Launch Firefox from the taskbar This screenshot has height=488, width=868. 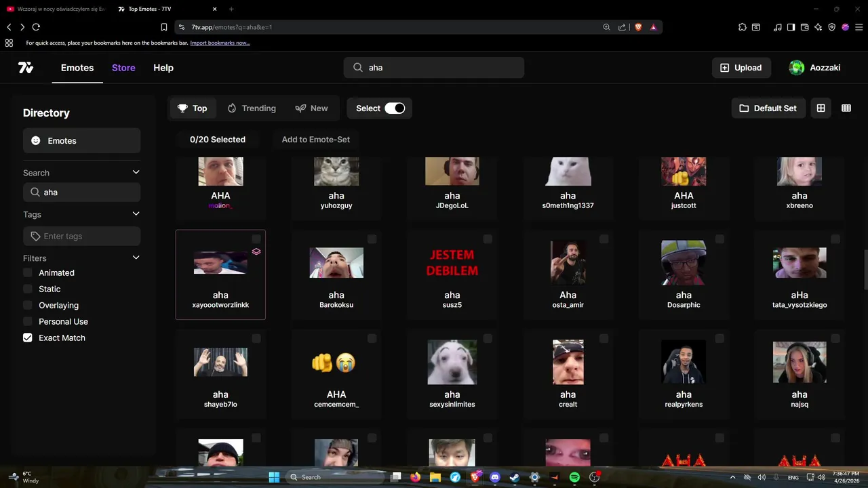[415, 477]
